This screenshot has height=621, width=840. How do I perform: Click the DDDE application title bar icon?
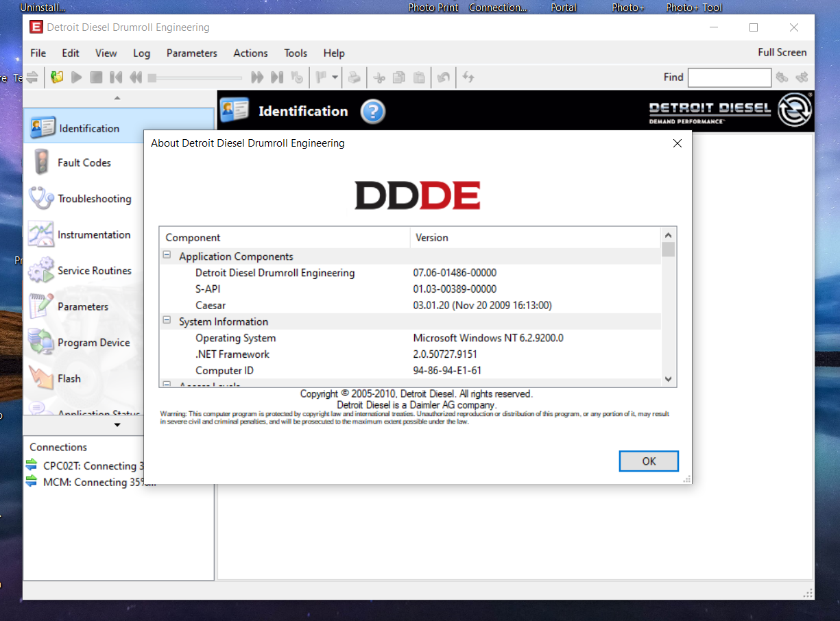click(x=36, y=27)
